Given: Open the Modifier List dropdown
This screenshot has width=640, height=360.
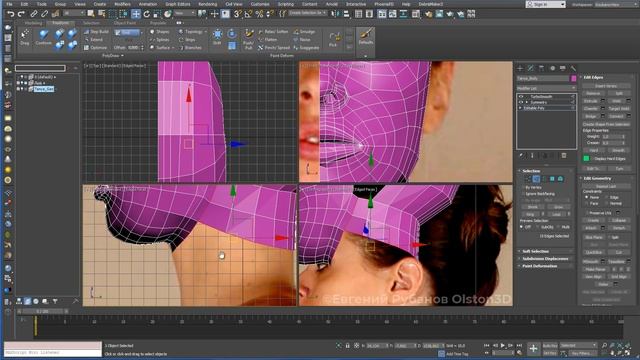Looking at the screenshot, I should coord(547,88).
